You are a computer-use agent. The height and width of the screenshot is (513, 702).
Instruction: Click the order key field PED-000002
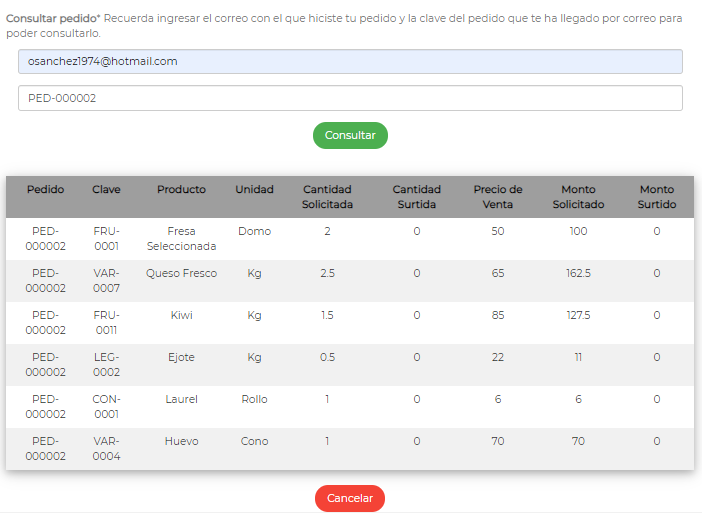tap(350, 98)
